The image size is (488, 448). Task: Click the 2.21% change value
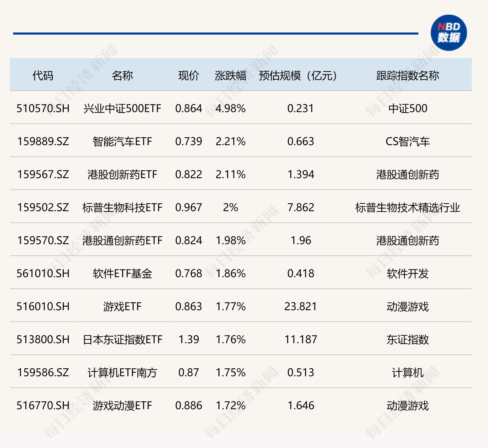coord(231,141)
